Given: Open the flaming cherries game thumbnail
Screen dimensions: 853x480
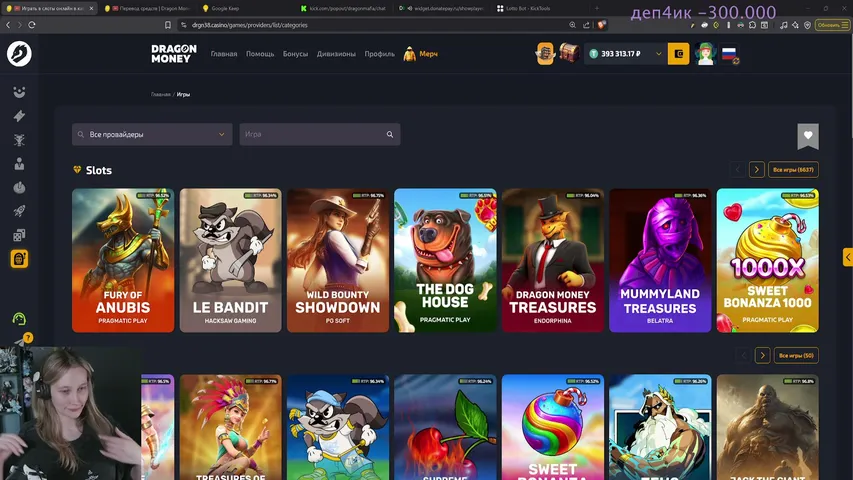Looking at the screenshot, I should pos(445,427).
